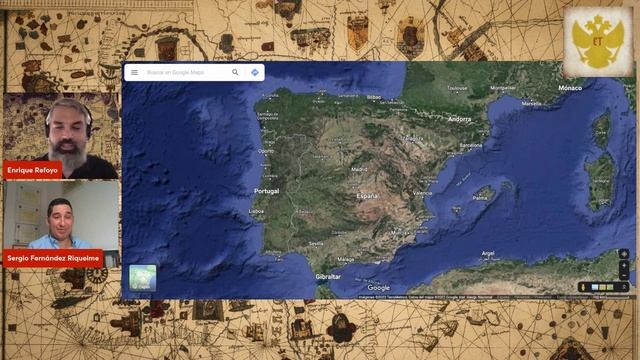Click the España country label
Image resolution: width=640 pixels, height=360 pixels.
pos(367,196)
